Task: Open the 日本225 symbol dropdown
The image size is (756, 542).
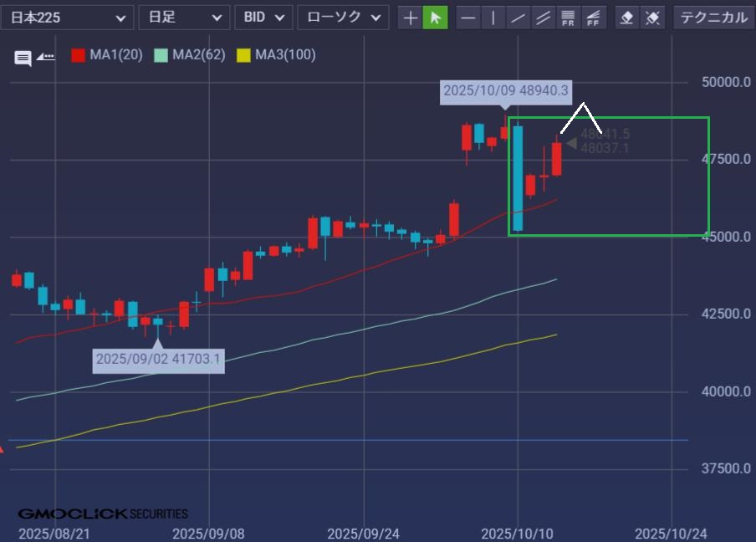Action: [66, 18]
